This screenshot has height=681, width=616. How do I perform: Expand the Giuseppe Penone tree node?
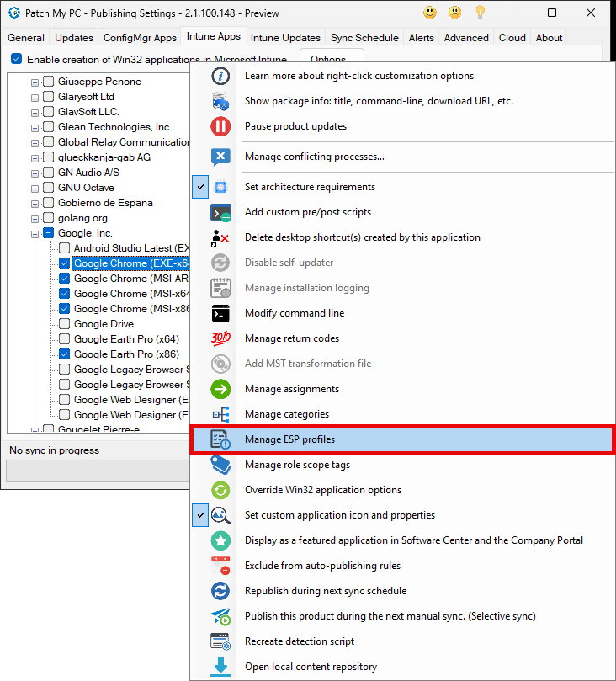click(x=35, y=82)
